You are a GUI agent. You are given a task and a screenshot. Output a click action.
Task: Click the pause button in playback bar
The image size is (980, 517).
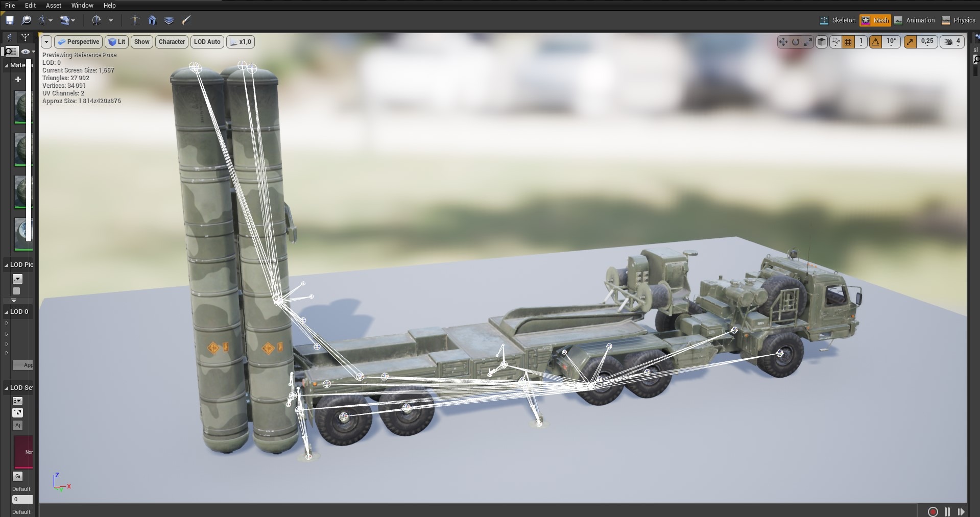coord(947,511)
